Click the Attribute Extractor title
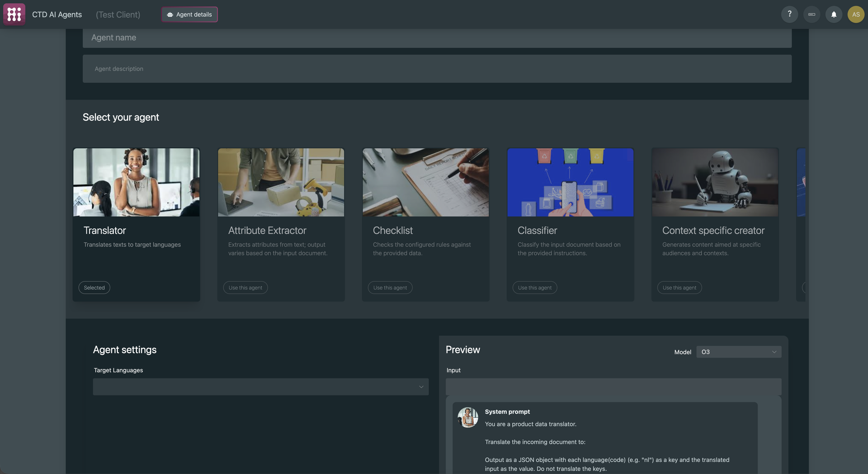The height and width of the screenshot is (474, 868). pyautogui.click(x=267, y=231)
